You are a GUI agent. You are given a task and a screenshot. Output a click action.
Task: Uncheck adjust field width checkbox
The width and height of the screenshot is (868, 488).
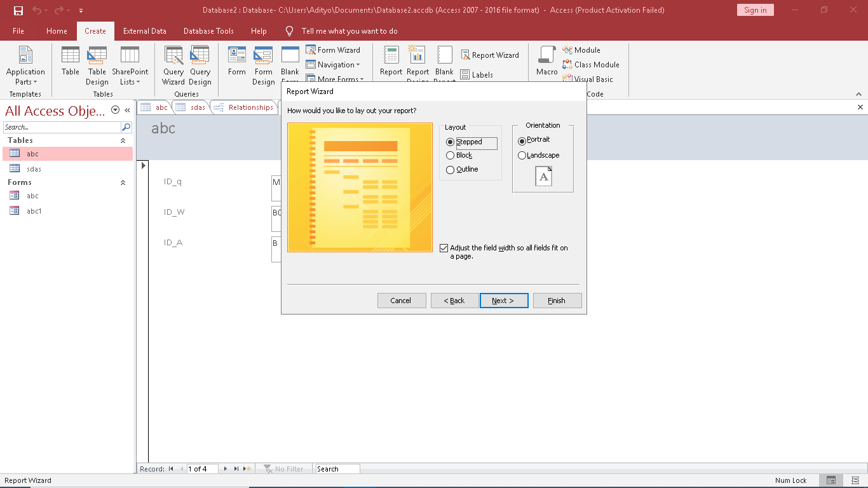(444, 248)
